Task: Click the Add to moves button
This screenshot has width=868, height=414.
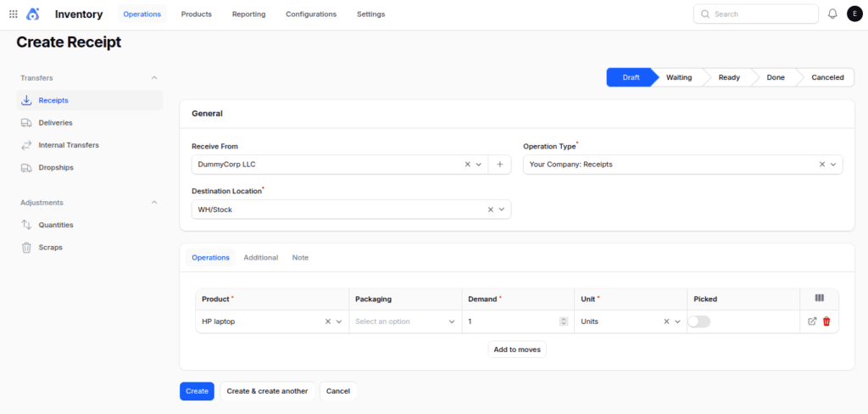Action: tap(517, 350)
